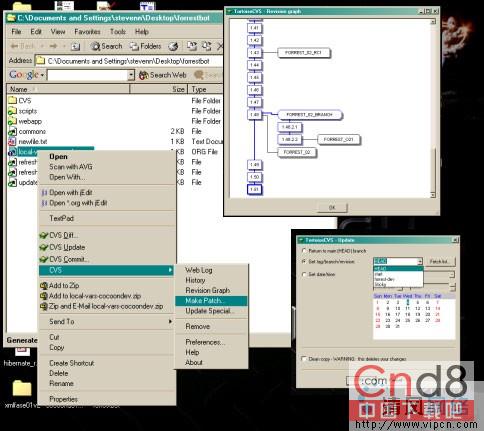The image size is (484, 431).
Task: Select the Return to main HEAD branch radio
Action: [x=304, y=250]
